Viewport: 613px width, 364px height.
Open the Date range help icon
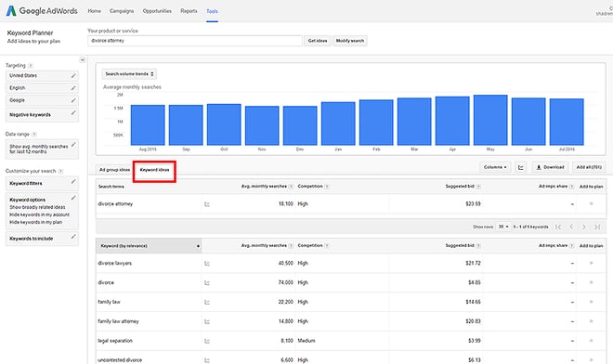point(34,134)
